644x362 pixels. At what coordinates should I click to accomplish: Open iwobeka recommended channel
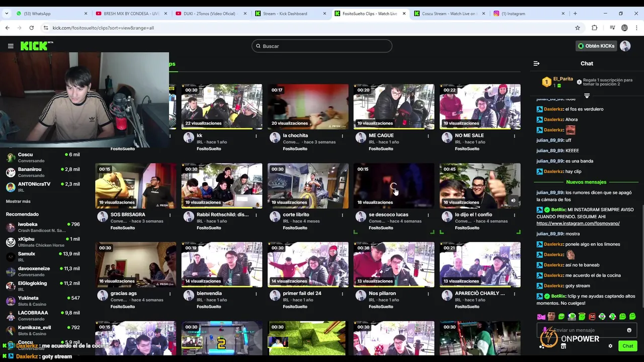coord(43,227)
